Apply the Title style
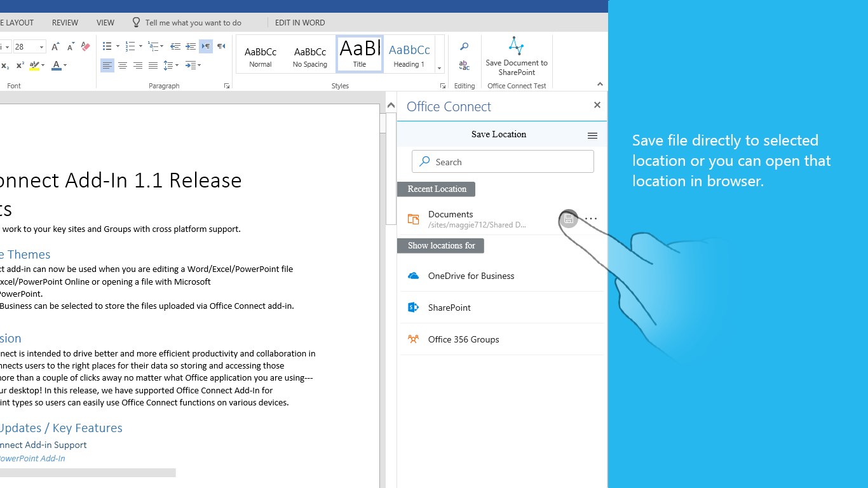Screen dimensions: 868x488 click(360, 55)
